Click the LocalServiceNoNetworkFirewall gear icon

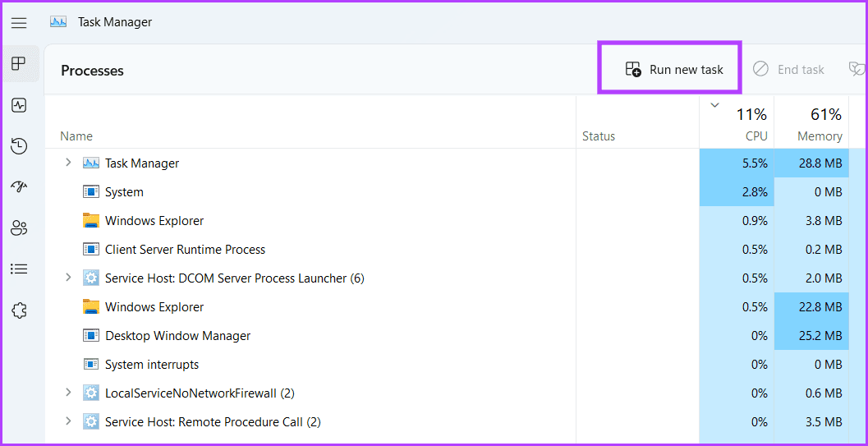(90, 393)
